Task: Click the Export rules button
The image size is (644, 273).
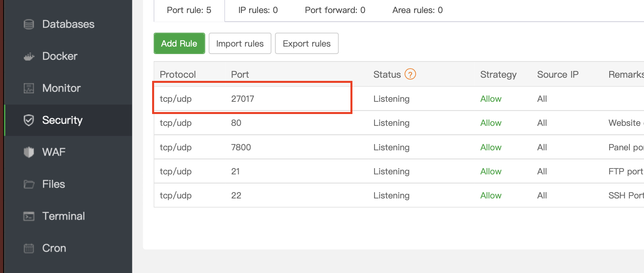Action: 307,43
